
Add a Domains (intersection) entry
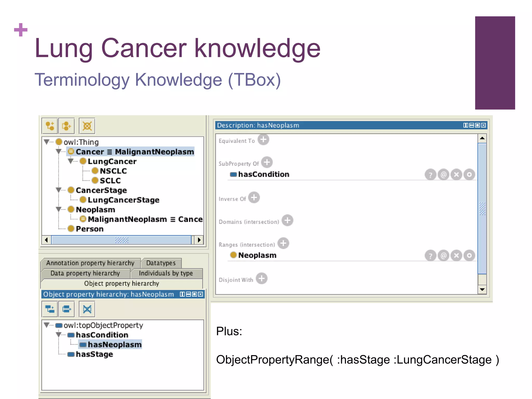point(287,220)
